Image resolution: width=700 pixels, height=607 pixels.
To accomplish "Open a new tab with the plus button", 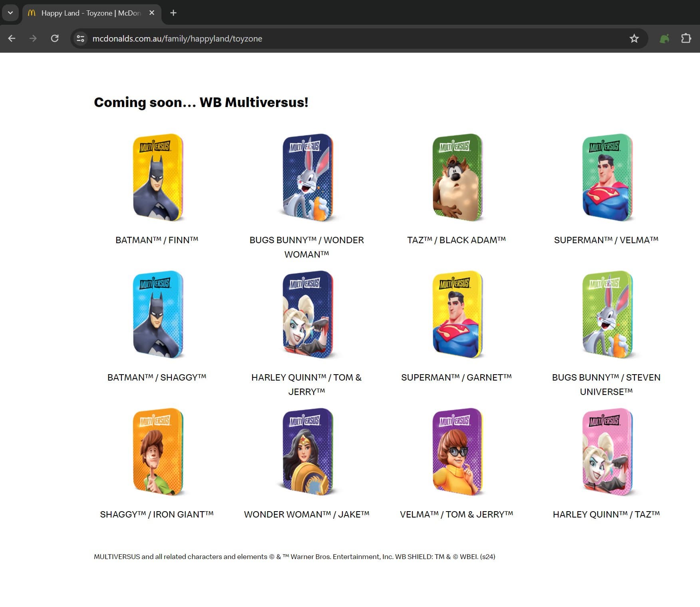I will coord(173,13).
